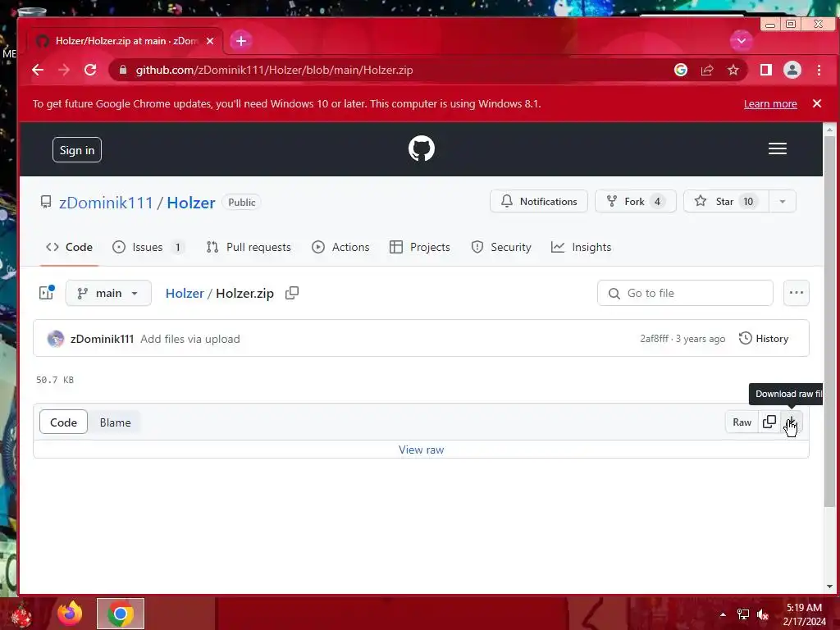The image size is (840, 630).
Task: Expand the Star lists dropdown arrow
Action: 782,202
